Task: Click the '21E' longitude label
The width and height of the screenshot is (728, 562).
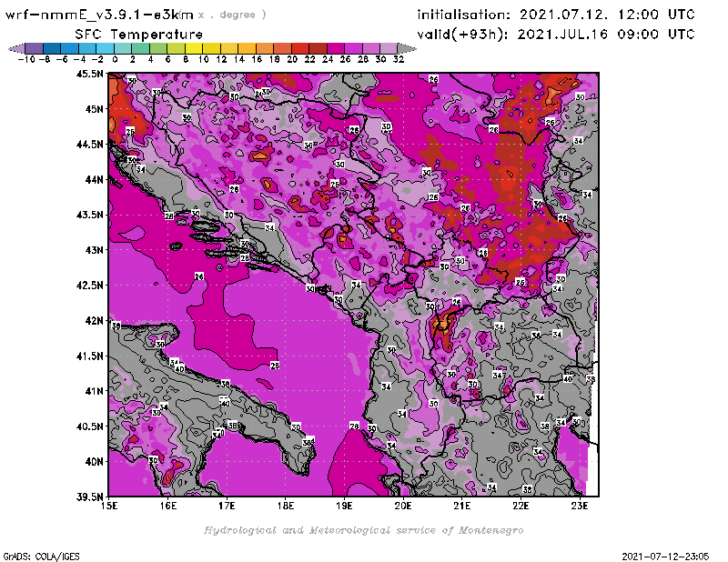Action: 462,506
